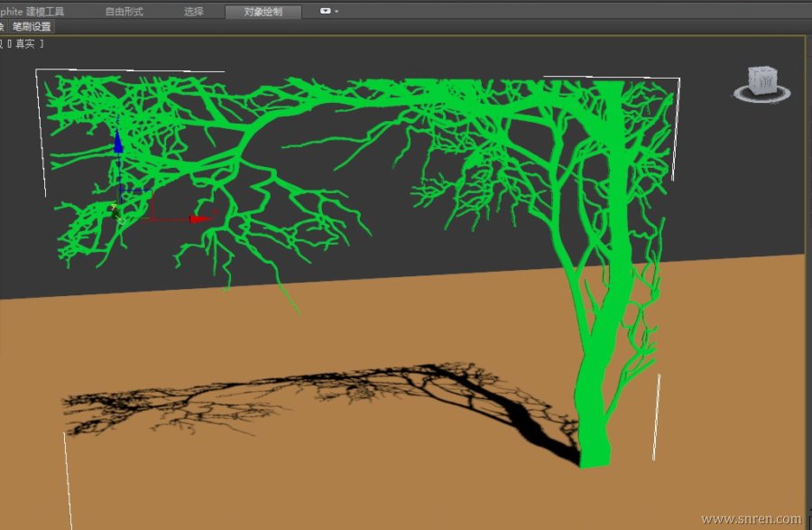
Task: Open the 真实 viewport shading menu
Action: (x=27, y=42)
